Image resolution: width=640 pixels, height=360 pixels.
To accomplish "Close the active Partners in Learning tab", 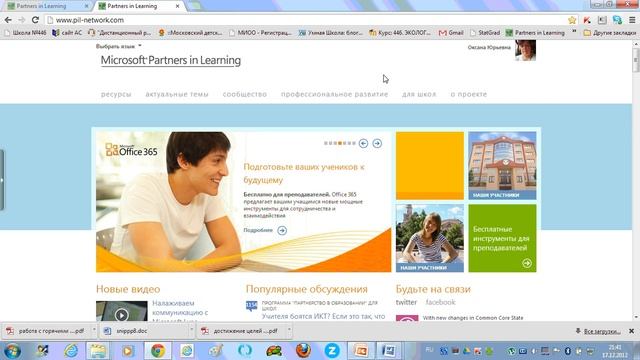I will [177, 6].
